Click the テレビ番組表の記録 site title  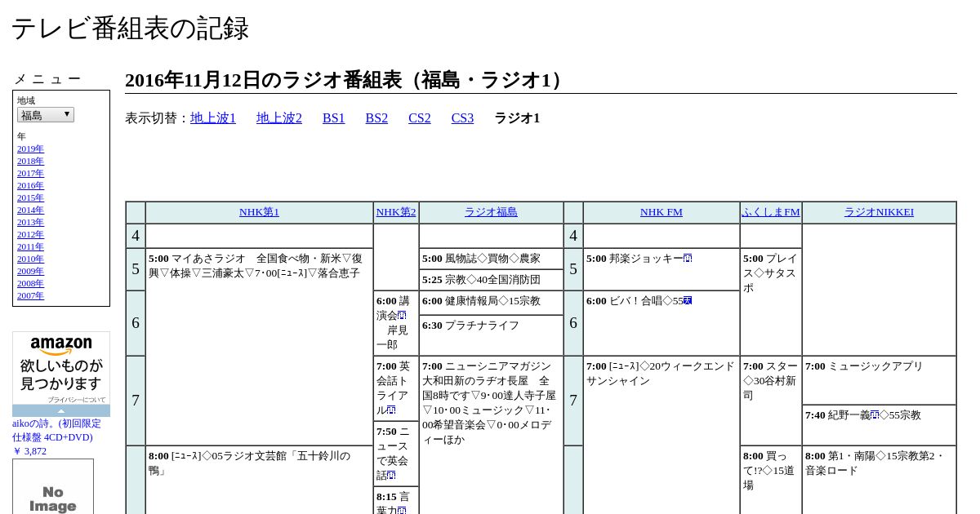click(130, 29)
